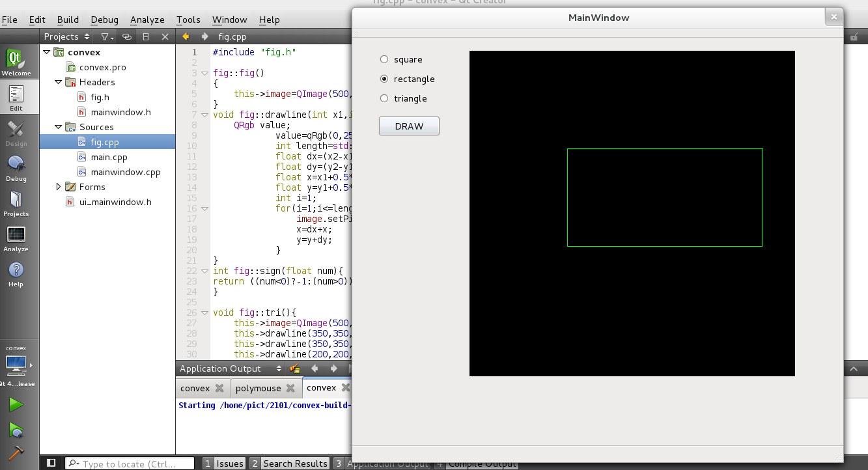The width and height of the screenshot is (868, 470).
Task: Open the Issues output pane
Action: click(x=229, y=463)
